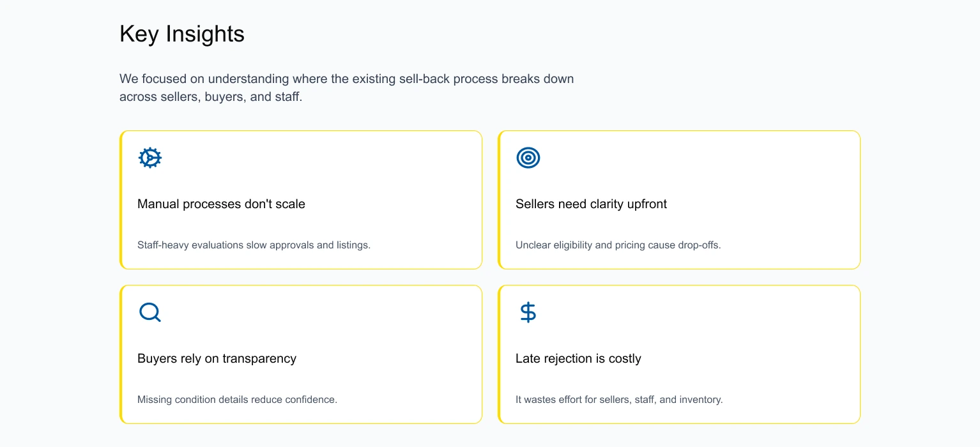Viewport: 980px width, 447px height.
Task: Click yellow left border of Buyers card
Action: coord(121,354)
